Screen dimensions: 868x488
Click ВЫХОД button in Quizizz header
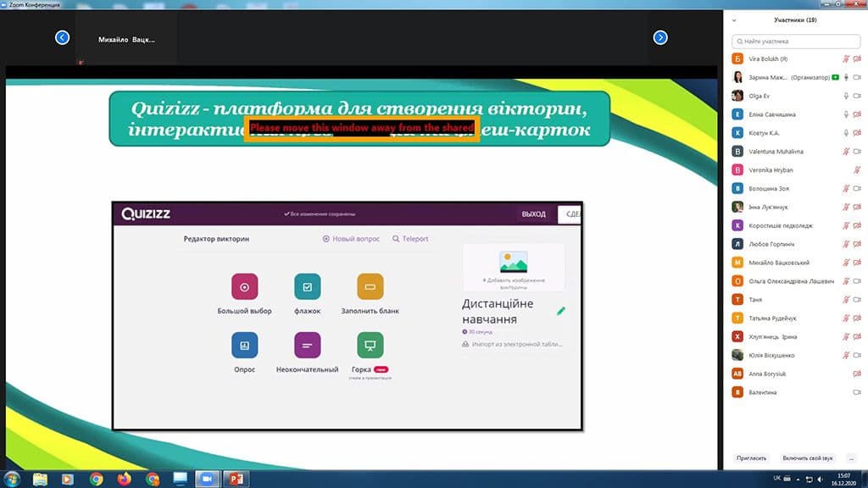(x=533, y=214)
